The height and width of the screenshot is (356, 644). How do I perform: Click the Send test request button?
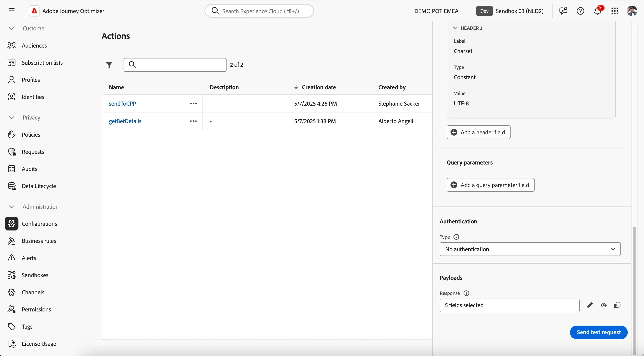tap(599, 332)
